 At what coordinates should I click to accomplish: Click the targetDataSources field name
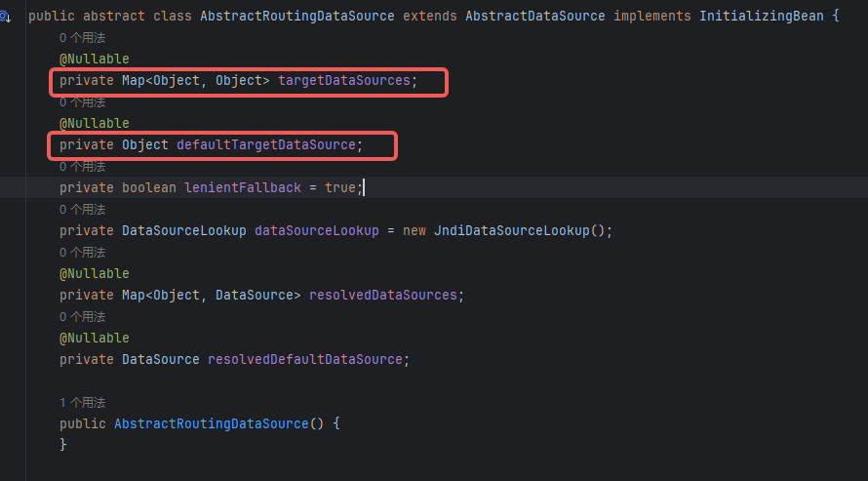click(343, 81)
